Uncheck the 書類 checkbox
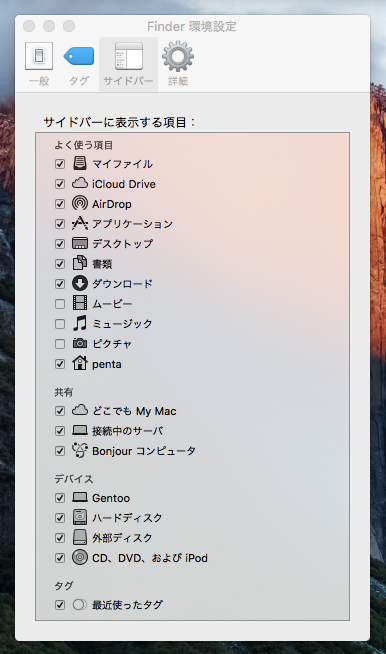 point(60,264)
